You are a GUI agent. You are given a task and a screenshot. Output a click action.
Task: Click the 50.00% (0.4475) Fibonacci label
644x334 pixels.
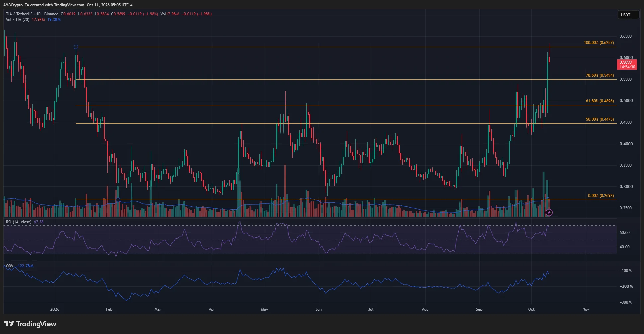point(600,119)
